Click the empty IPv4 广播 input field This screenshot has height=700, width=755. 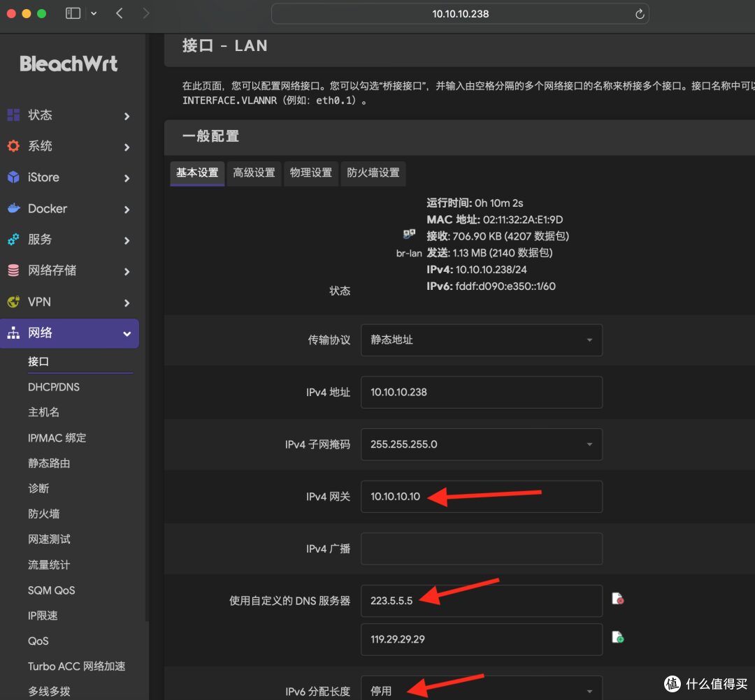pyautogui.click(x=481, y=548)
